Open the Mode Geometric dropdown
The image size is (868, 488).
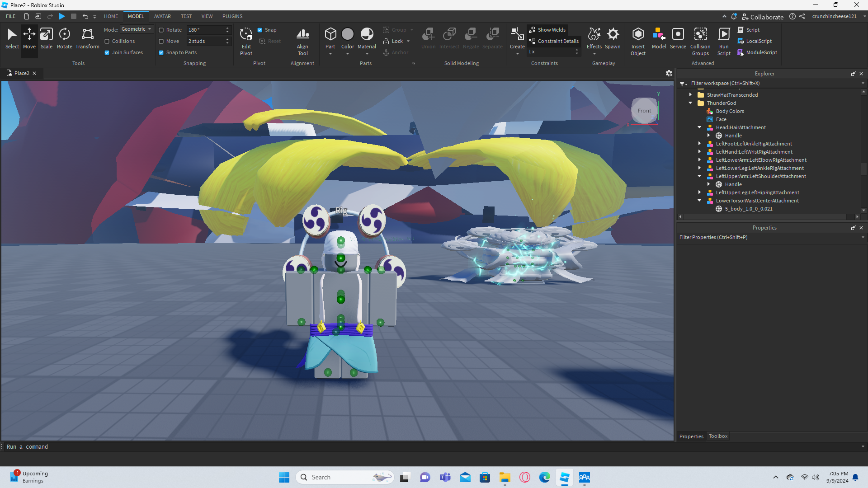(x=137, y=29)
